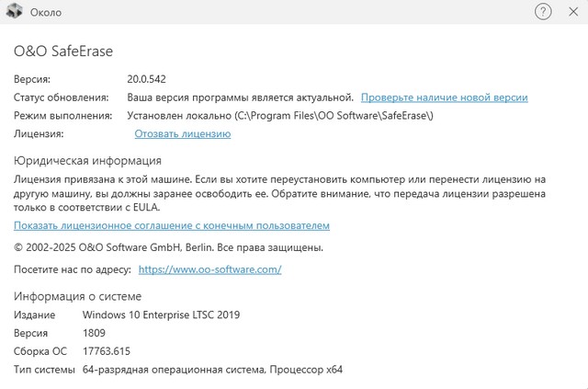This screenshot has width=588, height=389.
Task: Click the OS build number 17763.615
Action: click(x=106, y=351)
